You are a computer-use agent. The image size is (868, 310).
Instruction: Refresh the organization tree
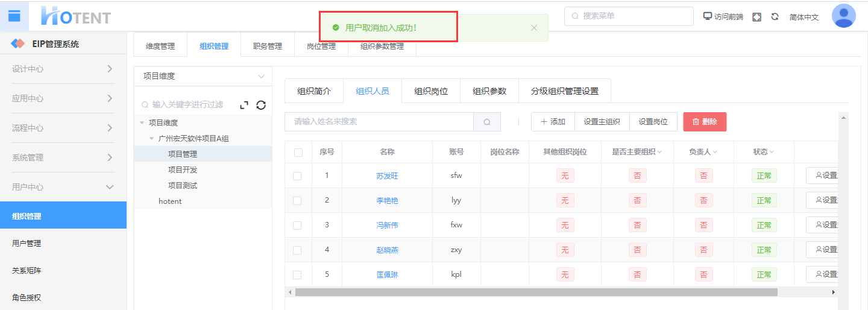(261, 105)
